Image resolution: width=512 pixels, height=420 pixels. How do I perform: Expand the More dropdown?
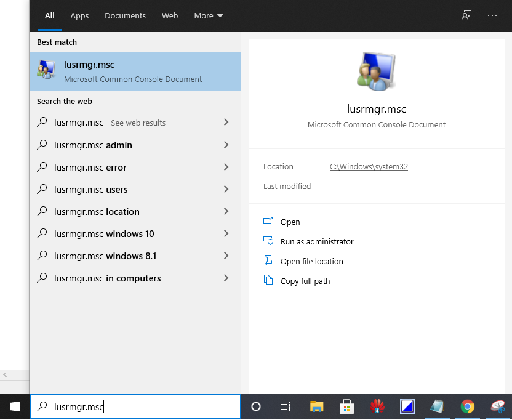pyautogui.click(x=209, y=15)
